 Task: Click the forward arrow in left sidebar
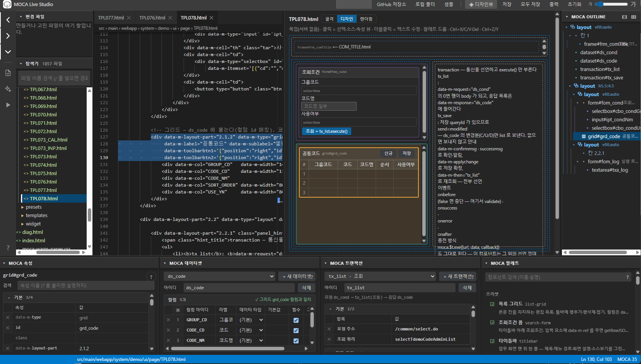coord(8,36)
